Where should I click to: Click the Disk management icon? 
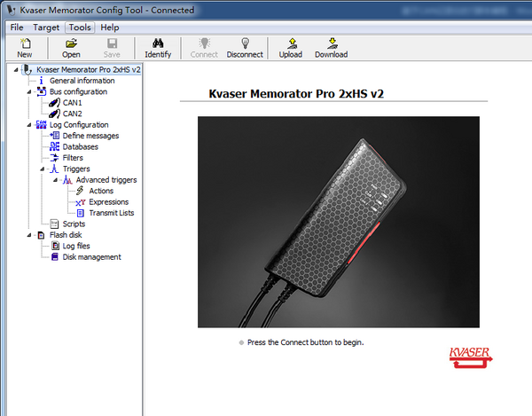55,257
